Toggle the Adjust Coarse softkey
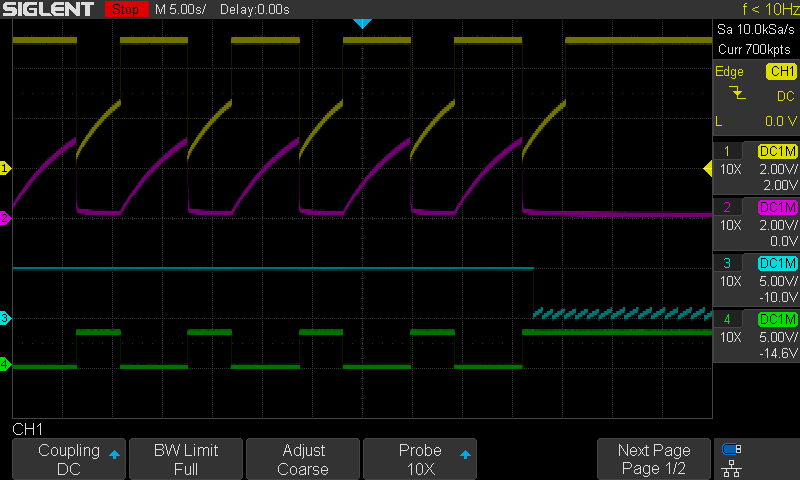Image resolution: width=800 pixels, height=480 pixels. click(303, 459)
